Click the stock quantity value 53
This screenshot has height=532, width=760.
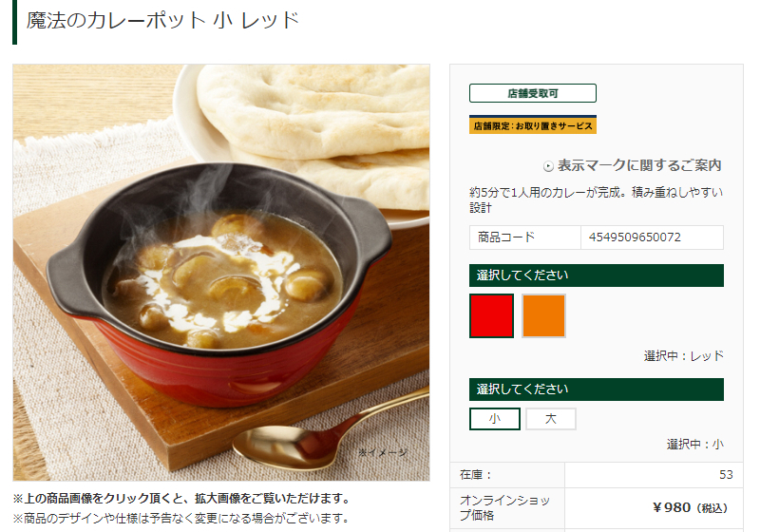(726, 475)
